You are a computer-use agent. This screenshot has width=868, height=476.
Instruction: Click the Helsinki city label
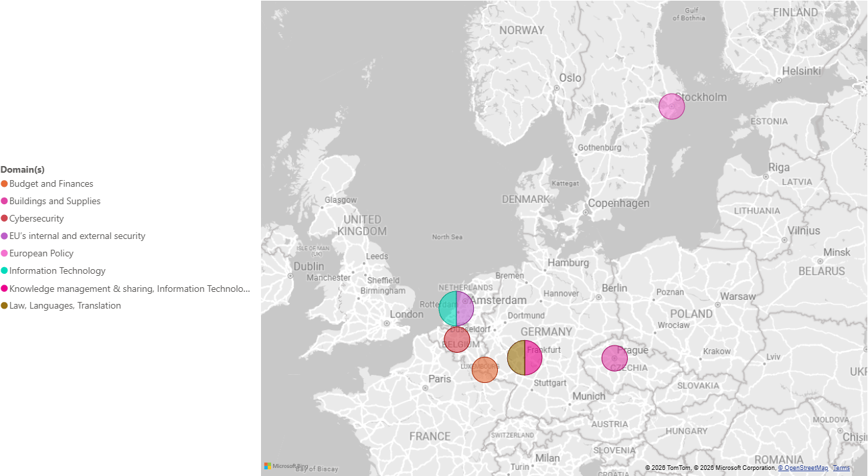(801, 71)
